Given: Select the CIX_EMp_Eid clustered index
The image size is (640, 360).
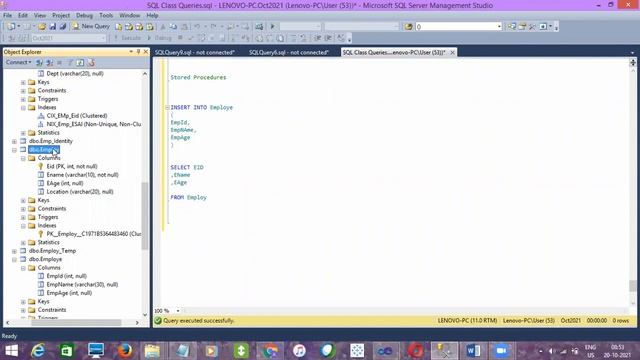Looking at the screenshot, I should point(77,116).
